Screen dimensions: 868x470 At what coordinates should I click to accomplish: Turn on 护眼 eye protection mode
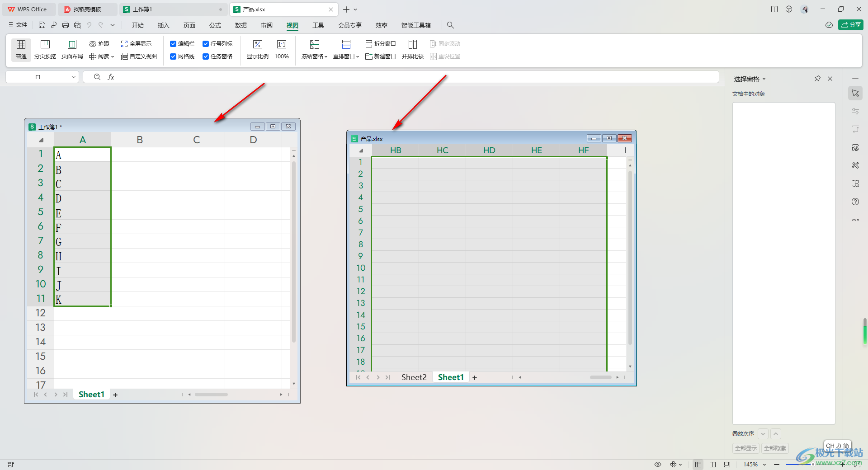(99, 44)
